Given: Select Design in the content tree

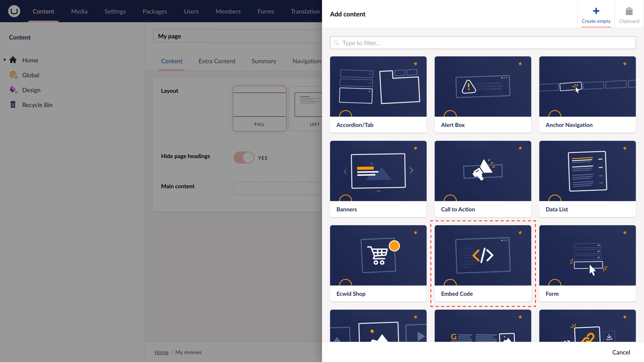Looking at the screenshot, I should tap(31, 90).
